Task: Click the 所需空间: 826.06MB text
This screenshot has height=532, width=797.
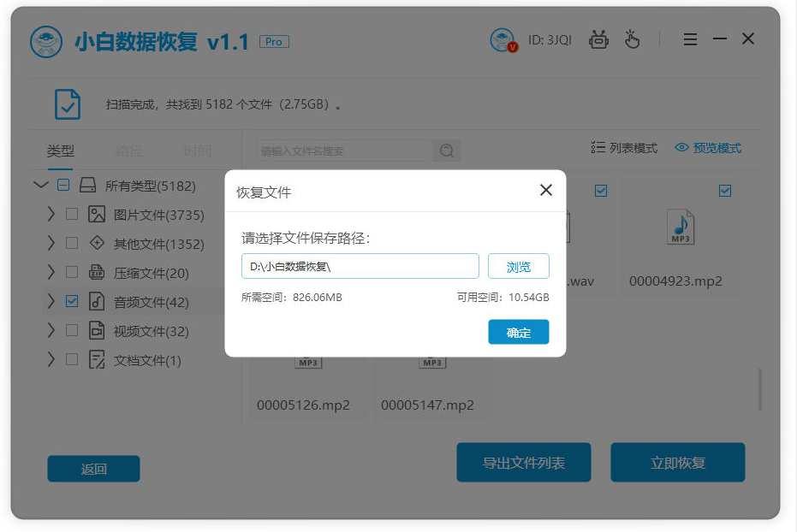Action: coord(292,298)
